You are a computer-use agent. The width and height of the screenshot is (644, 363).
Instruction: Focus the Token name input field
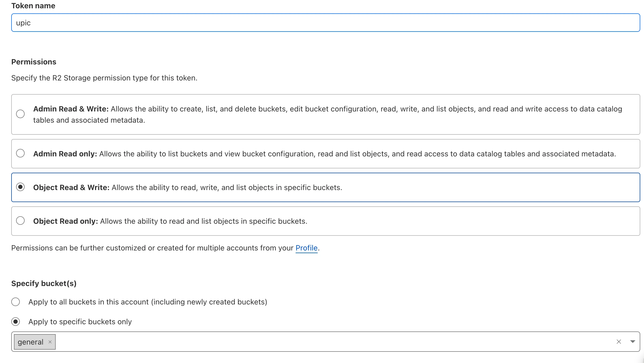coord(325,23)
